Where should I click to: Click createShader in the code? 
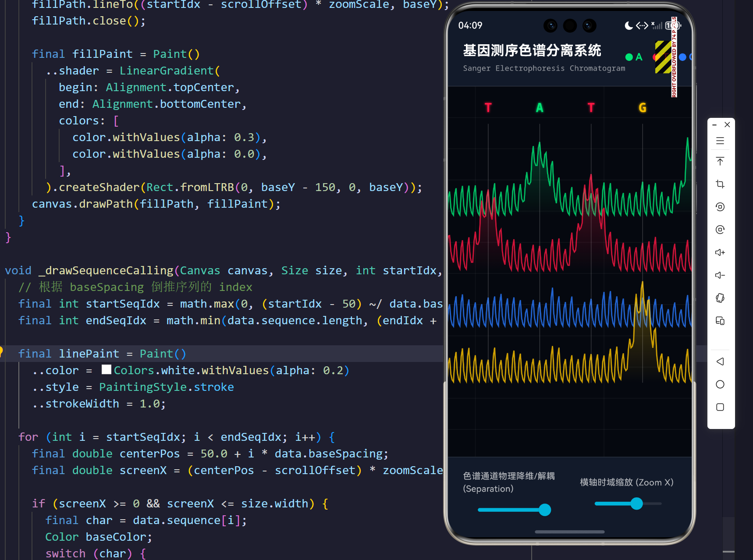(x=99, y=187)
